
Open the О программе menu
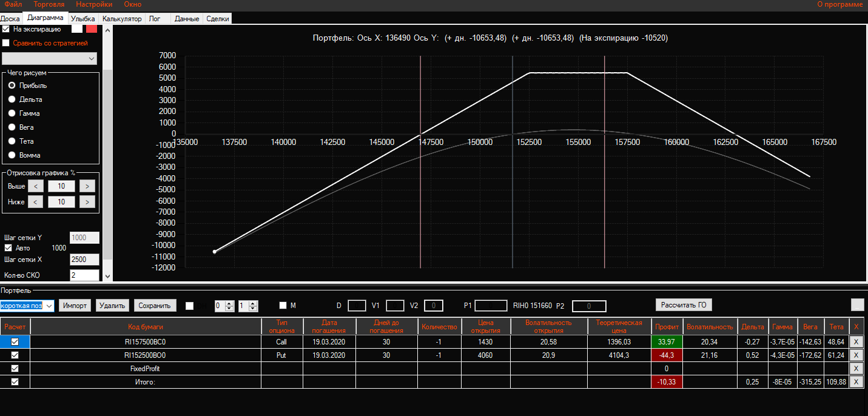[839, 4]
